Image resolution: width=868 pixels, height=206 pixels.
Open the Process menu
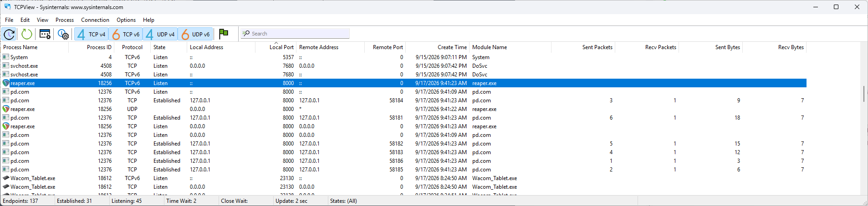pyautogui.click(x=65, y=20)
